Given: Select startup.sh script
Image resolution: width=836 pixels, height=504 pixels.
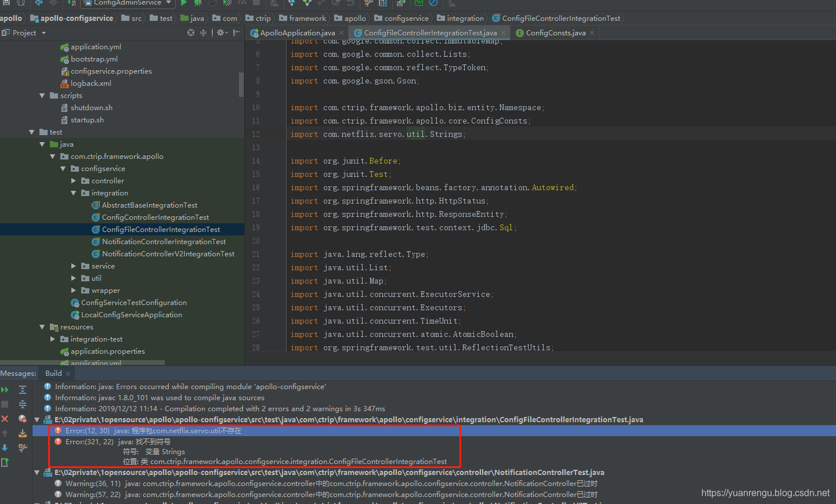Looking at the screenshot, I should pyautogui.click(x=82, y=120).
